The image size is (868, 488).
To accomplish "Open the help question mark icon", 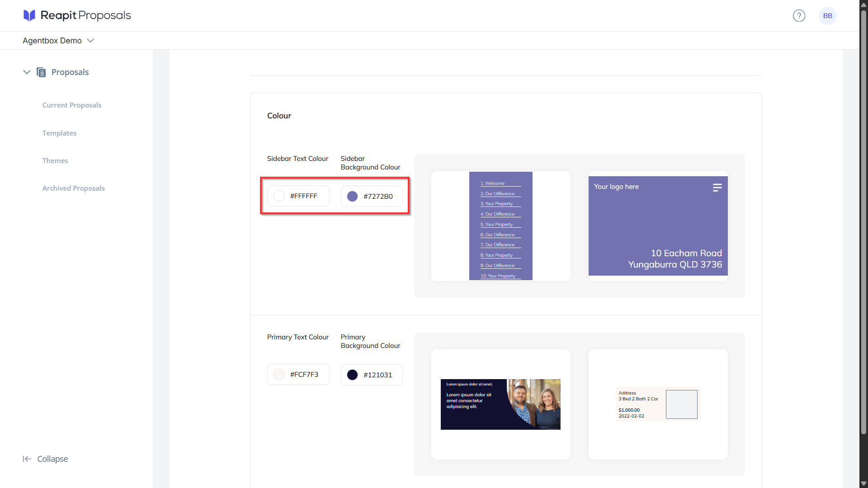I will (799, 16).
